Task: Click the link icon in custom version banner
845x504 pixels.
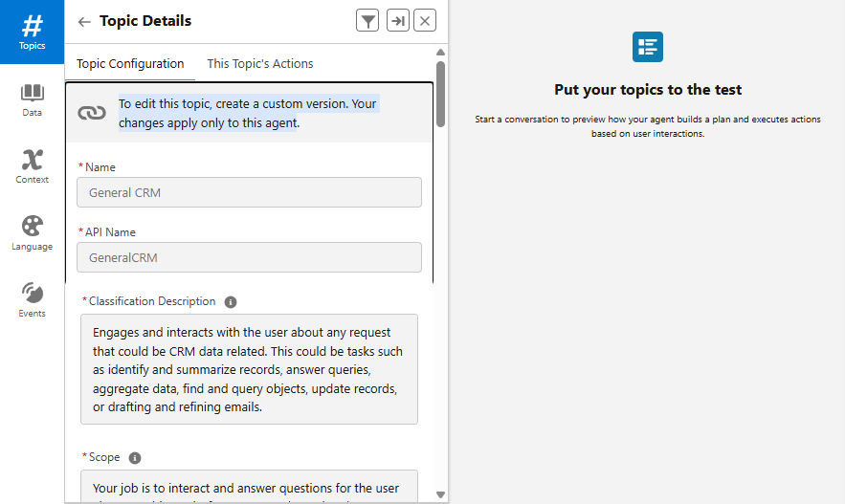Action: 92,113
